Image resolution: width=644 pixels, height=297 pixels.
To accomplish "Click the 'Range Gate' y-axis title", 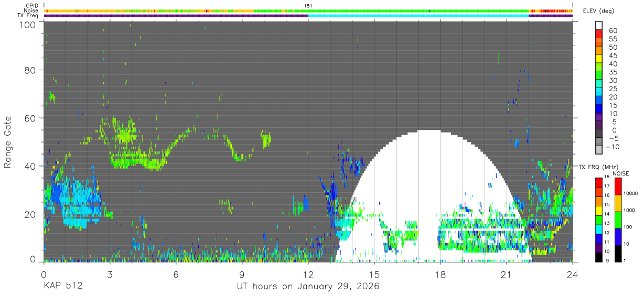I will pyautogui.click(x=8, y=141).
